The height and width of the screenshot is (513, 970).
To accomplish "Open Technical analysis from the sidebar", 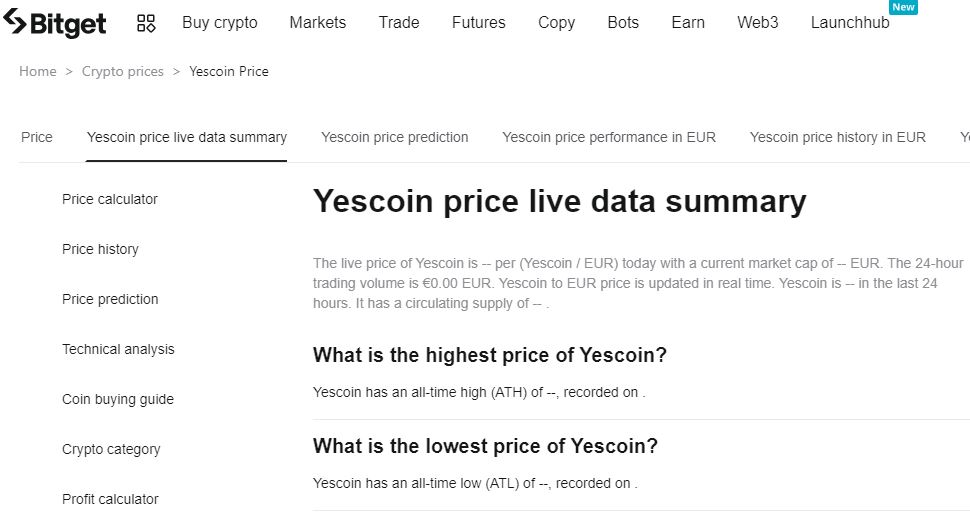I will coord(118,349).
